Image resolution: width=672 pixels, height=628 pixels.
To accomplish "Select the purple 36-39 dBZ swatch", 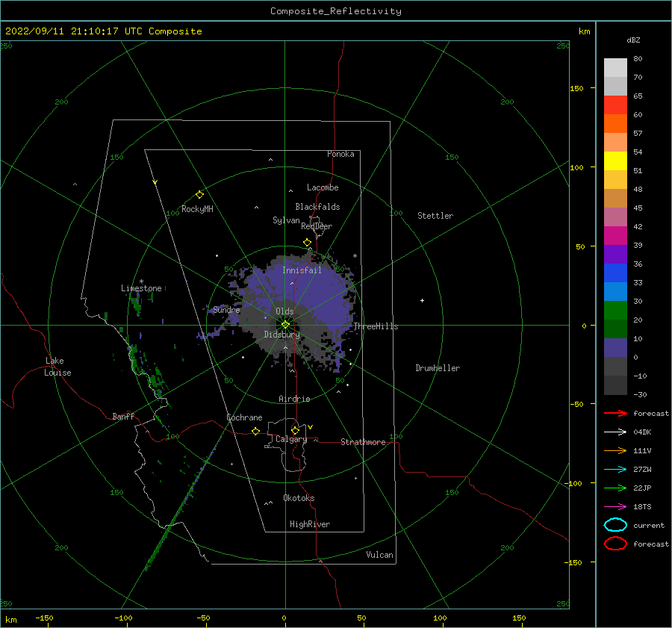I will [x=615, y=254].
